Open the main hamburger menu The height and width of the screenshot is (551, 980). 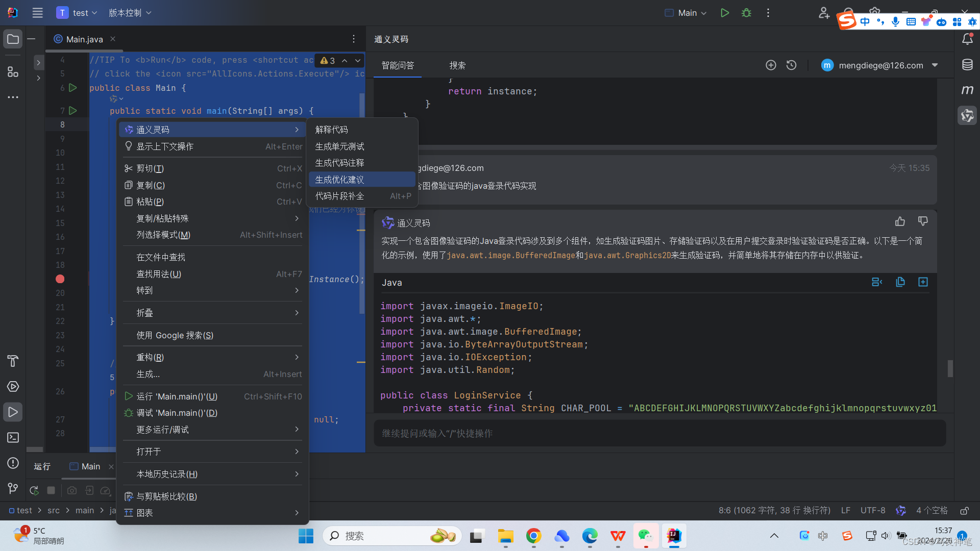tap(37, 13)
